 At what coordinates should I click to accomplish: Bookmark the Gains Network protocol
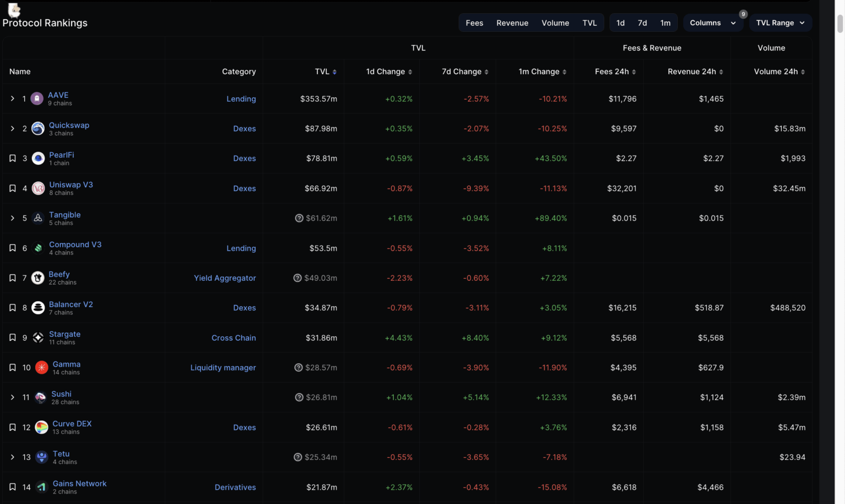pyautogui.click(x=13, y=488)
